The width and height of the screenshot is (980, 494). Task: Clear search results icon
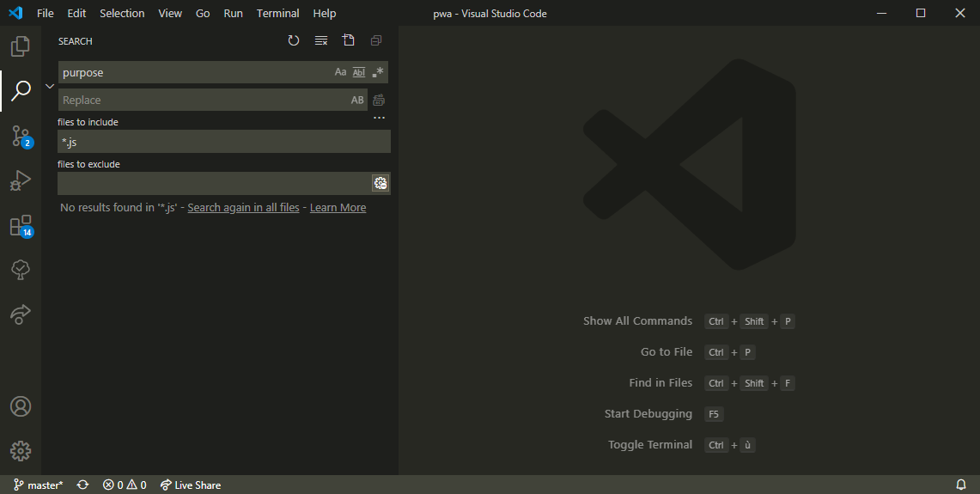point(321,40)
